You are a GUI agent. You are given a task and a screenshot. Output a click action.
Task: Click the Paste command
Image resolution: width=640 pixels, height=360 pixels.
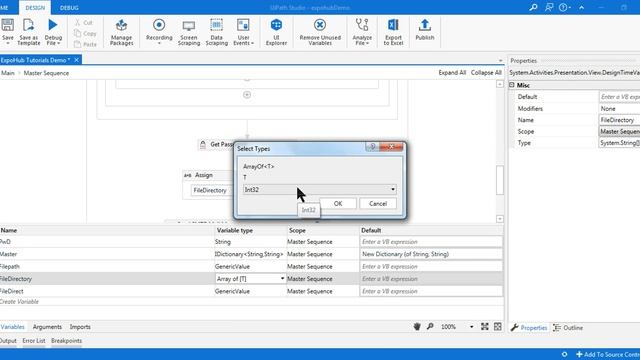coord(85,44)
